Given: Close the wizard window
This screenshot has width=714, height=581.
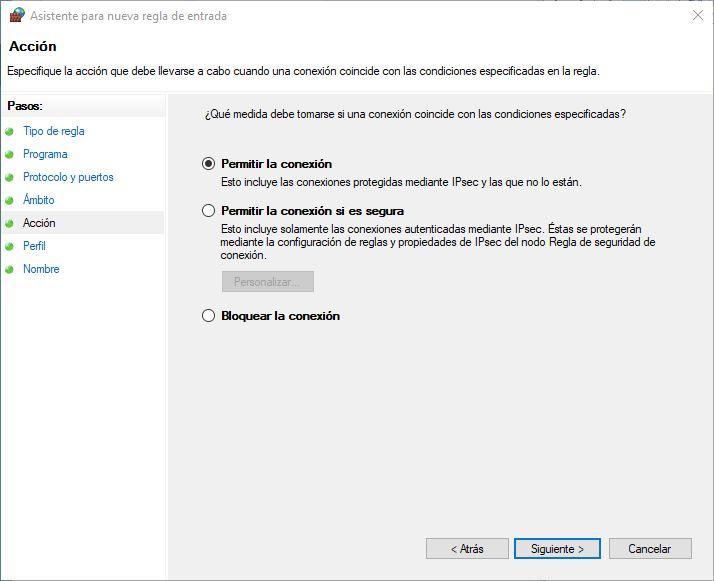Looking at the screenshot, I should coord(697,16).
